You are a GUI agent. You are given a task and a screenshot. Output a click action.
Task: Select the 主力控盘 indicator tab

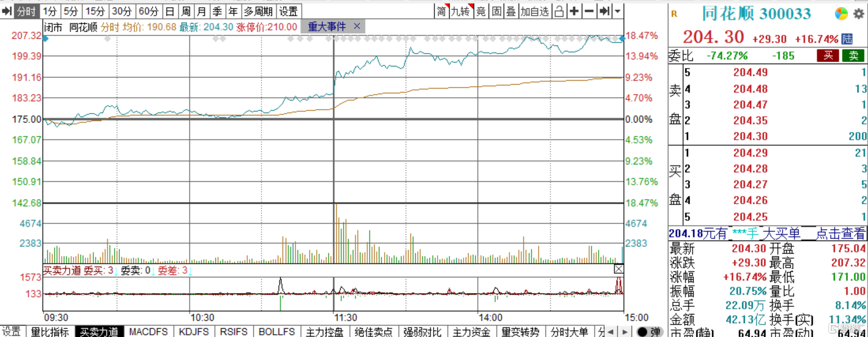point(324,332)
